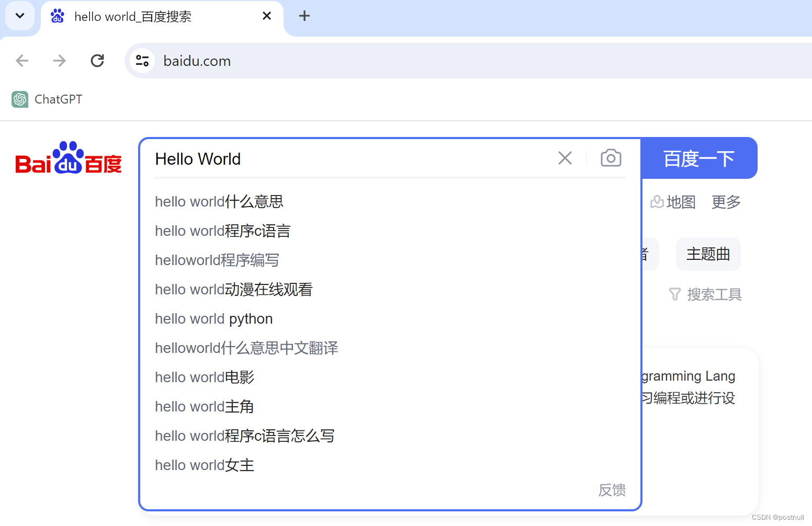
Task: Choose suggestion hello world程序c语言怎么写
Action: pyautogui.click(x=390, y=436)
